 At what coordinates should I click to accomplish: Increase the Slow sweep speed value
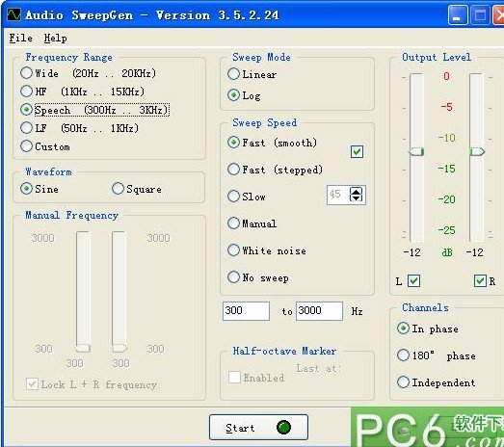coord(357,191)
